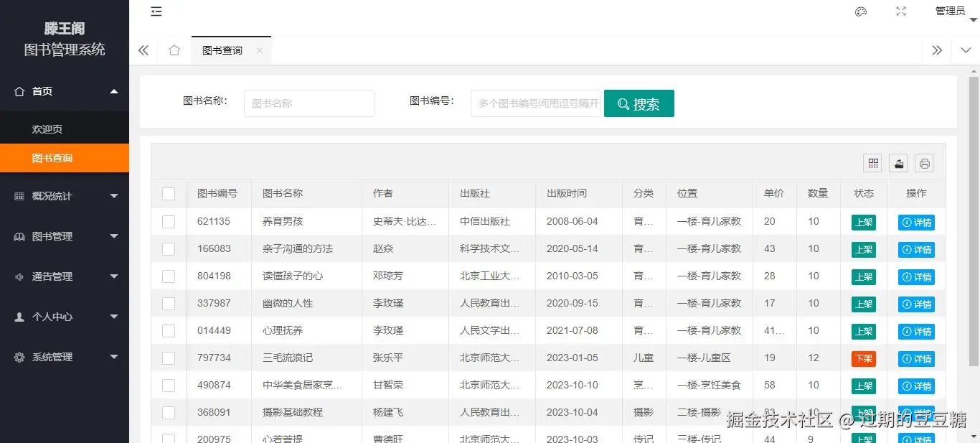Click the print icon above the book table
Viewport: 980px width, 443px height.
[924, 163]
